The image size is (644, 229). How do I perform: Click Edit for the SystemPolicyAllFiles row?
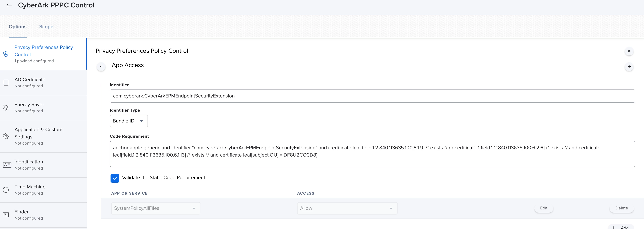pos(543,208)
